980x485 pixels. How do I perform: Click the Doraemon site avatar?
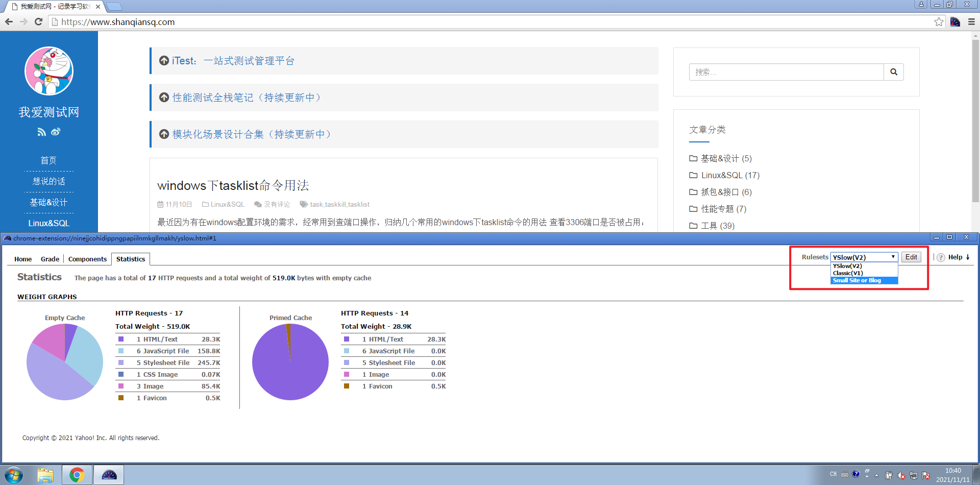[49, 71]
